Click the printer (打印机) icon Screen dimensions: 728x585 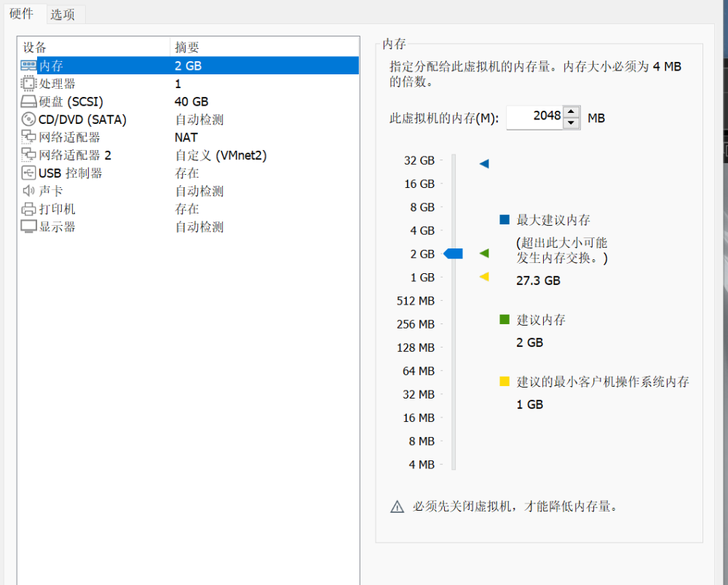pos(28,209)
